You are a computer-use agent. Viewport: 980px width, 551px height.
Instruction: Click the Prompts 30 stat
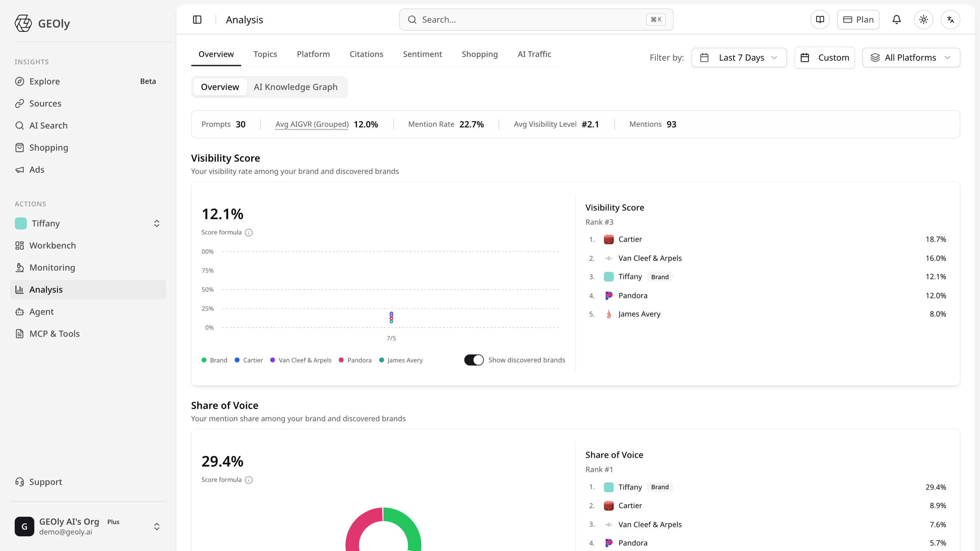coord(223,124)
